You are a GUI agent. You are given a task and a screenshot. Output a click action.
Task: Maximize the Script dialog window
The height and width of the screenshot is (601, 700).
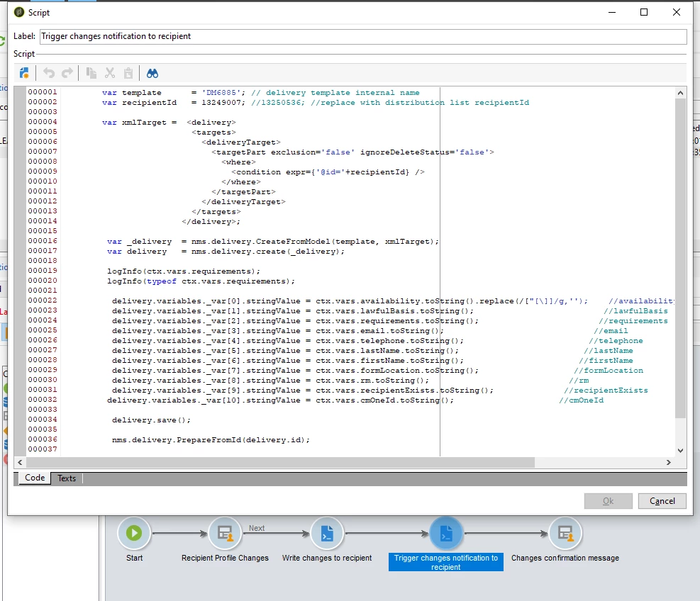pyautogui.click(x=644, y=12)
